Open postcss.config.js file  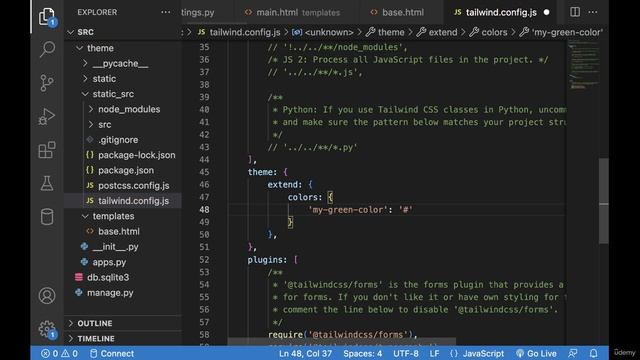tap(122, 186)
